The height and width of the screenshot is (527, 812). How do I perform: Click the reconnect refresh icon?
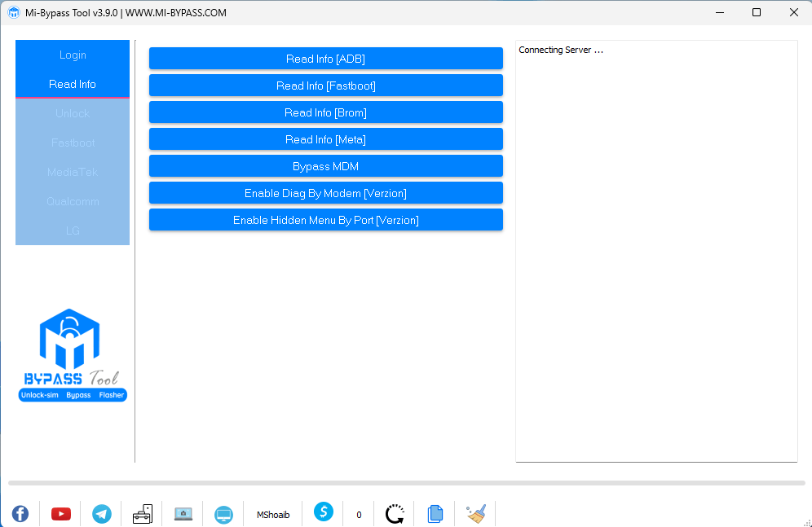point(394,513)
